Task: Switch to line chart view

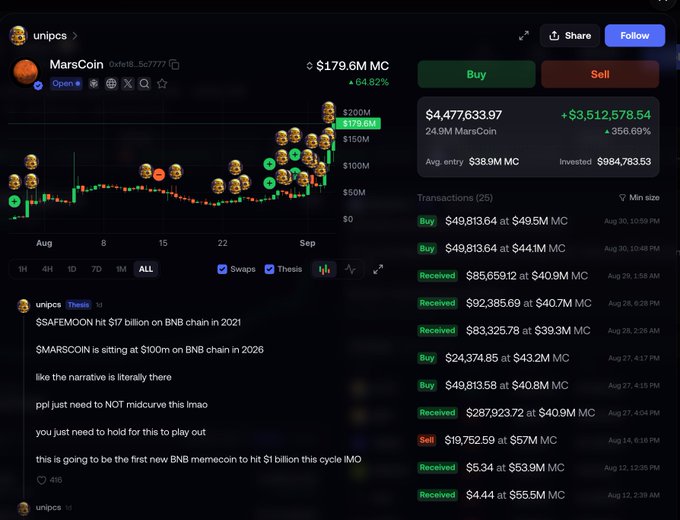Action: [x=350, y=269]
